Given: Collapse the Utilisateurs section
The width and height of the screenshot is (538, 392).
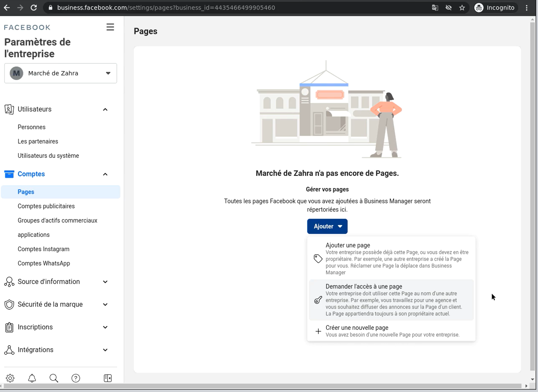Looking at the screenshot, I should pos(105,109).
